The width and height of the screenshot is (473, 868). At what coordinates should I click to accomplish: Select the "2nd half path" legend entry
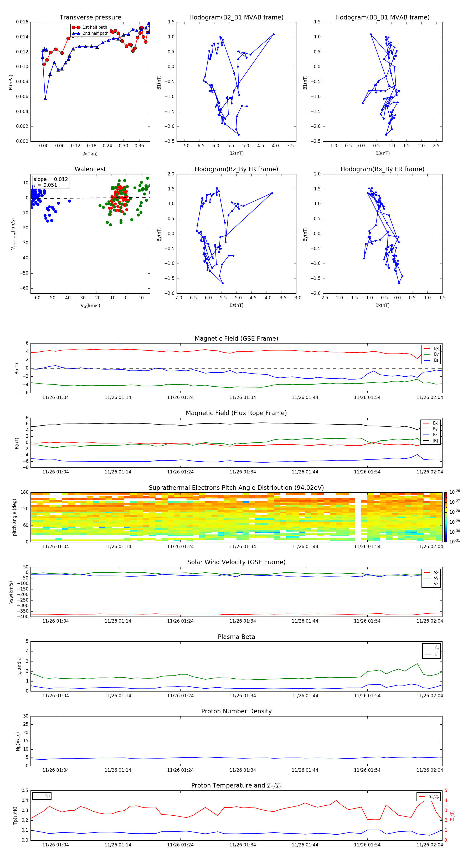coord(90,33)
